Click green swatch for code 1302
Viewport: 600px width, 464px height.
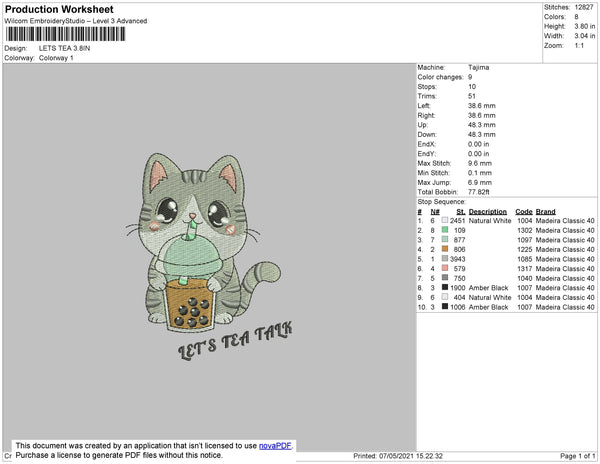[x=445, y=230]
